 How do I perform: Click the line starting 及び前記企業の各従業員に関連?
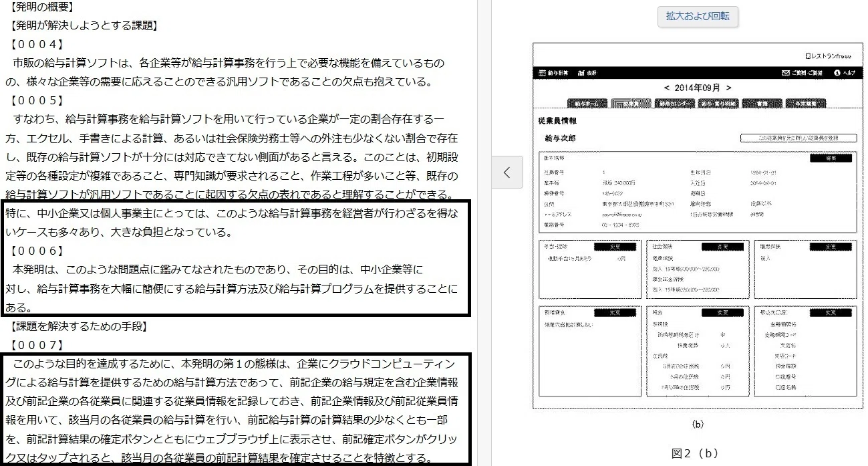coord(232,402)
